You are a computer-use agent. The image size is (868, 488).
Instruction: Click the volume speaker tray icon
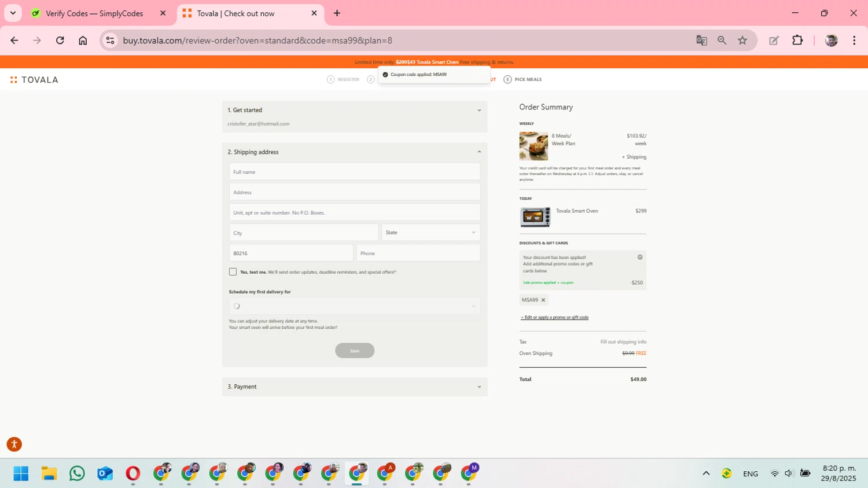click(x=789, y=474)
